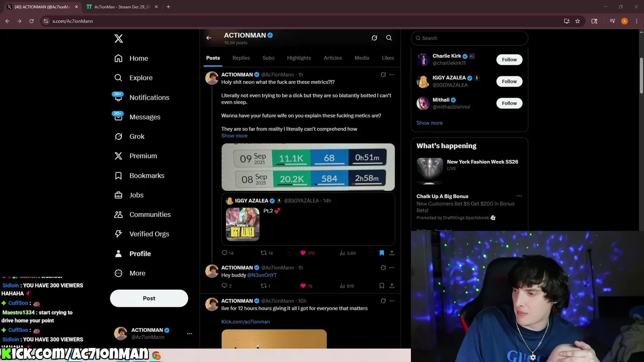Switch to the Media tab
The height and width of the screenshot is (362, 644).
[362, 58]
